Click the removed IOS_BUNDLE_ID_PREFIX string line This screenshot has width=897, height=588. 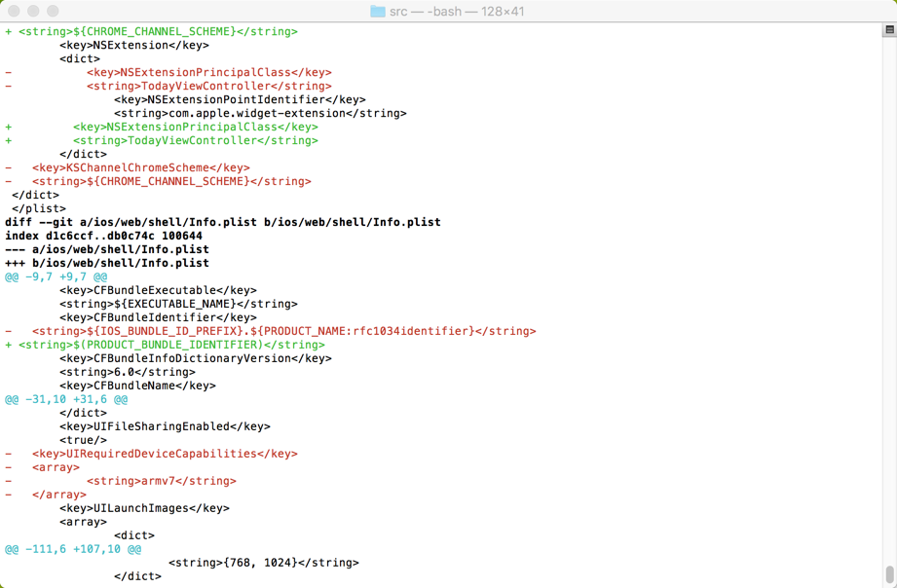click(283, 331)
